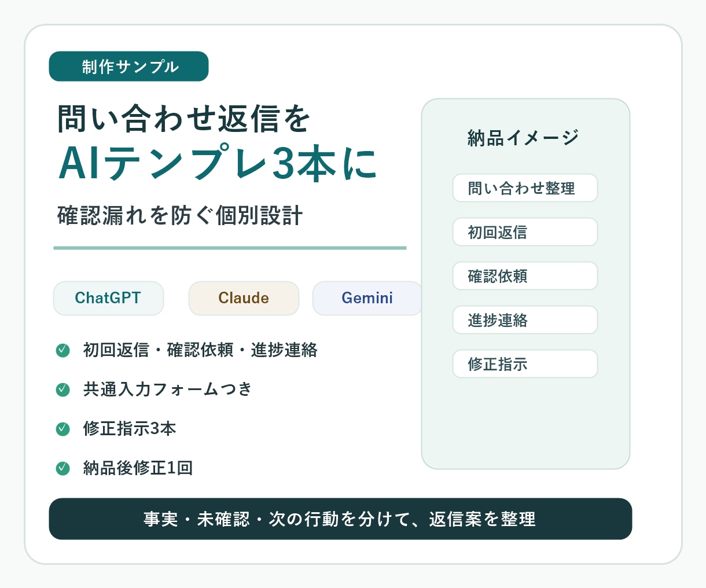Select the ChatGPT chip
Viewport: 706px width, 588px height.
point(108,298)
